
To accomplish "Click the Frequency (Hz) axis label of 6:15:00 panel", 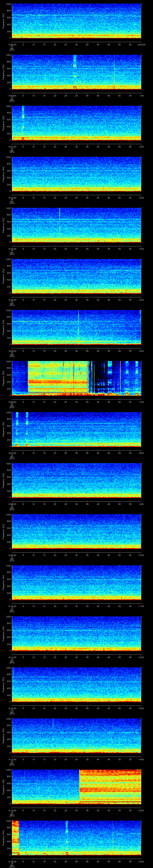I will tap(4, 837).
